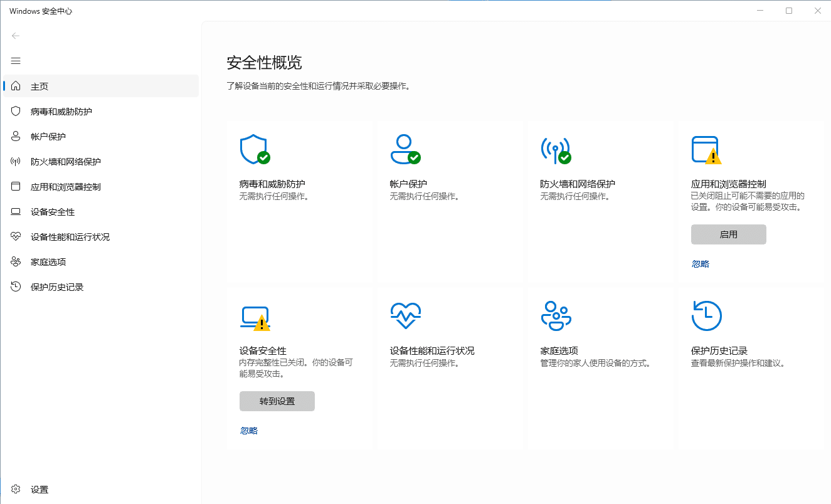
Task: Open 设置 at the sidebar bottom
Action: coord(101,489)
